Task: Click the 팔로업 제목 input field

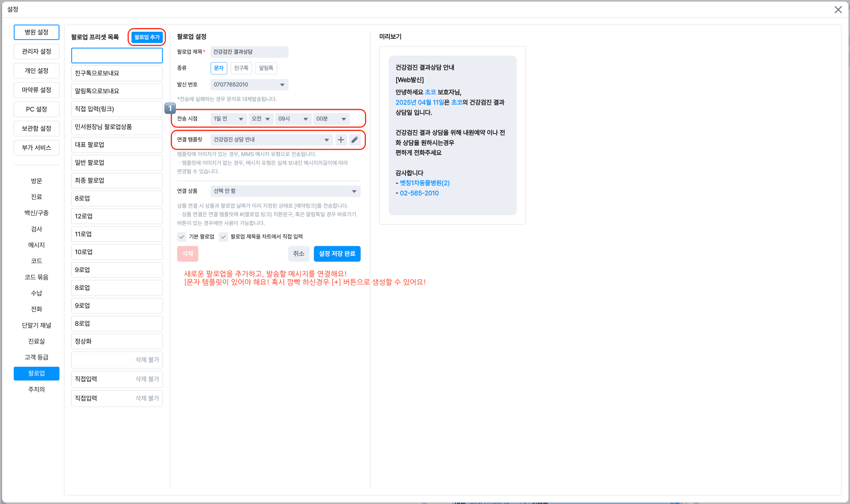Action: click(x=249, y=52)
